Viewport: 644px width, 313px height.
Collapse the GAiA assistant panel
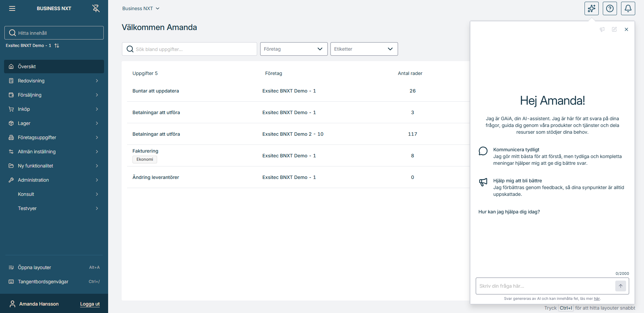[x=627, y=29]
